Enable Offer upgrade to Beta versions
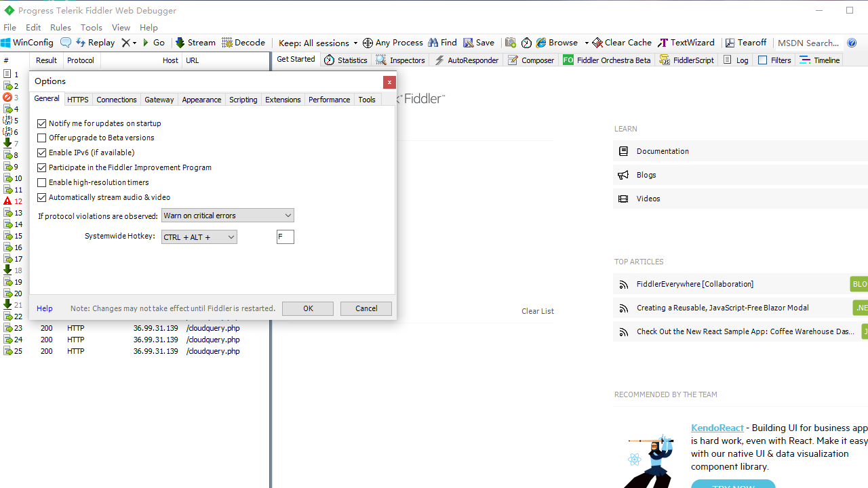 [42, 138]
